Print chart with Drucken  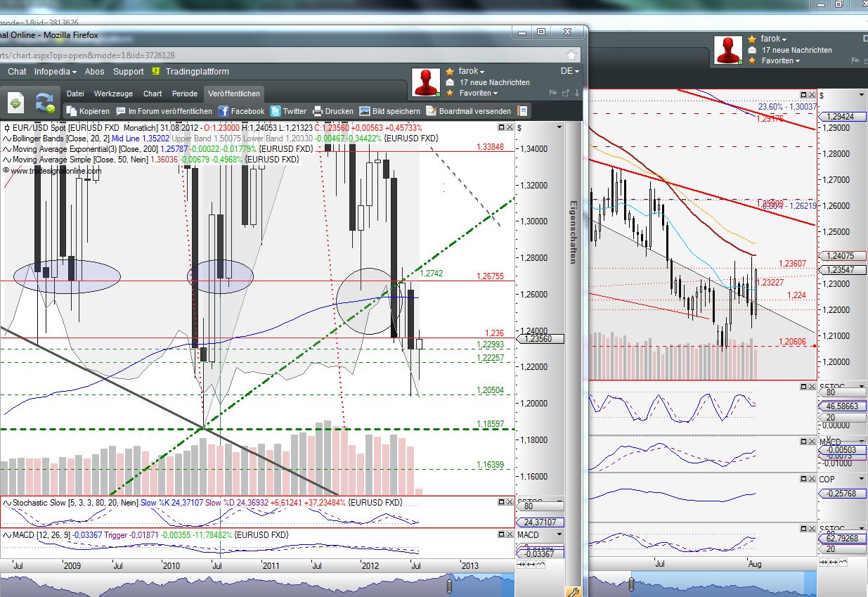(333, 111)
